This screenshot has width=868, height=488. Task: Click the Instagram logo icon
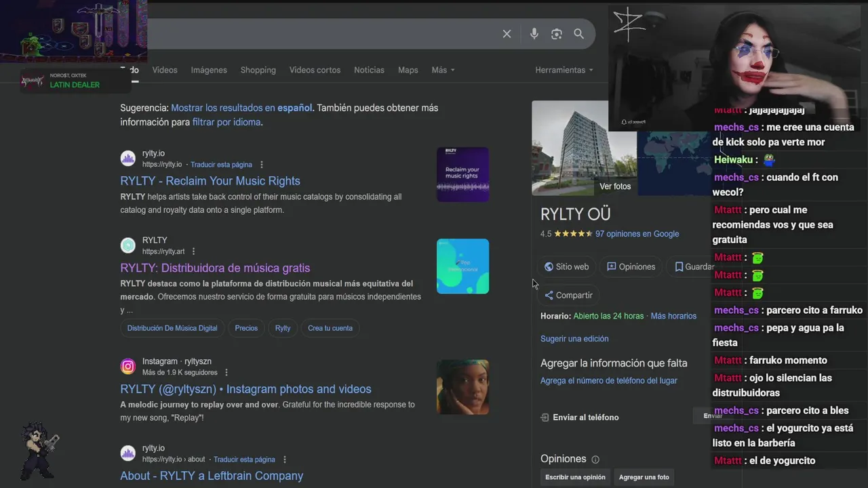(x=128, y=367)
